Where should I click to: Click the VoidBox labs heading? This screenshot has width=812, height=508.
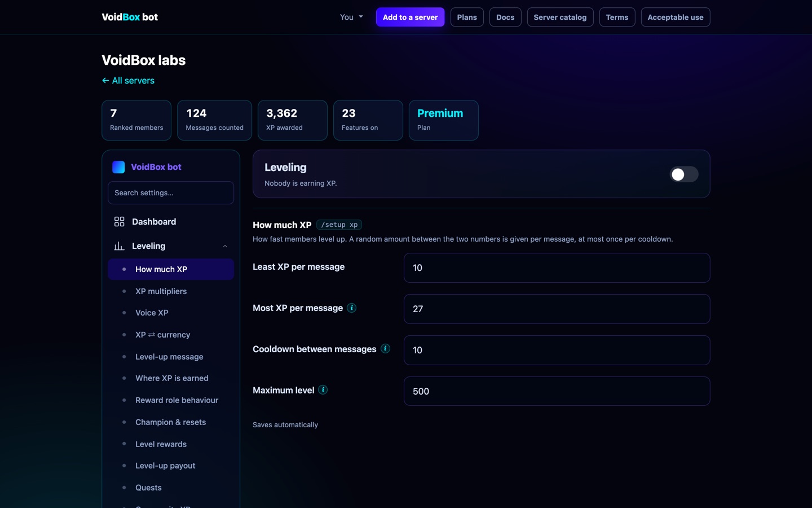(144, 60)
